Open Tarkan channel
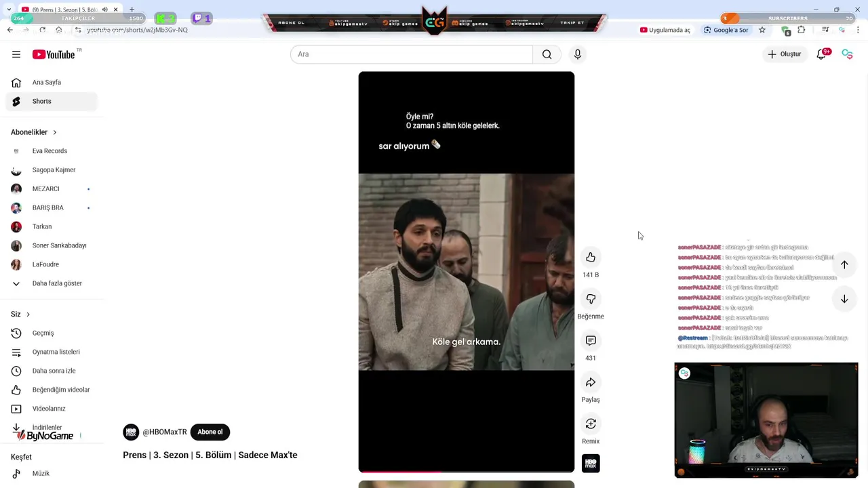The image size is (868, 488). coord(52,227)
